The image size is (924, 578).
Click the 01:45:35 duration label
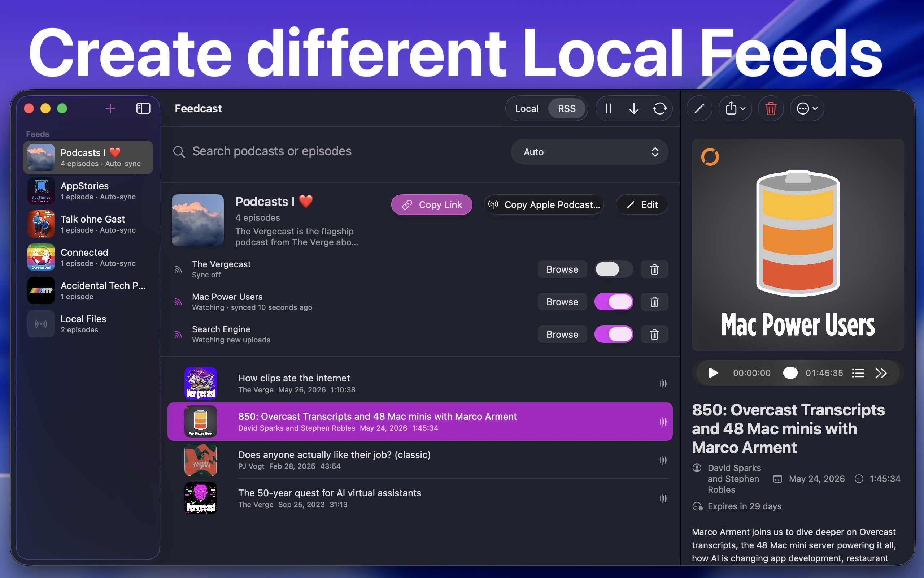click(x=824, y=373)
